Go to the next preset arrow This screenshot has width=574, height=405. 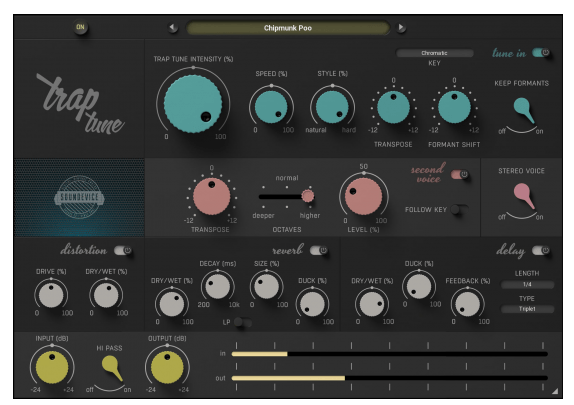point(401,27)
